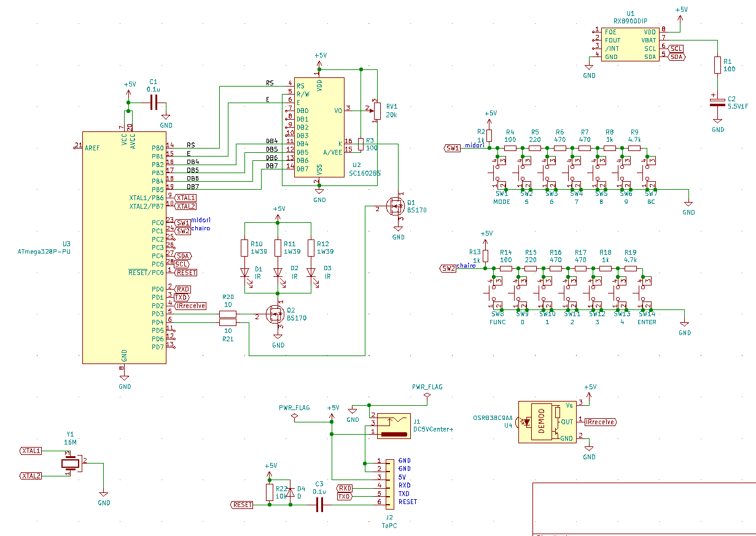This screenshot has height=536, width=756.
Task: Select the RESET net label near C3
Action: 242,505
